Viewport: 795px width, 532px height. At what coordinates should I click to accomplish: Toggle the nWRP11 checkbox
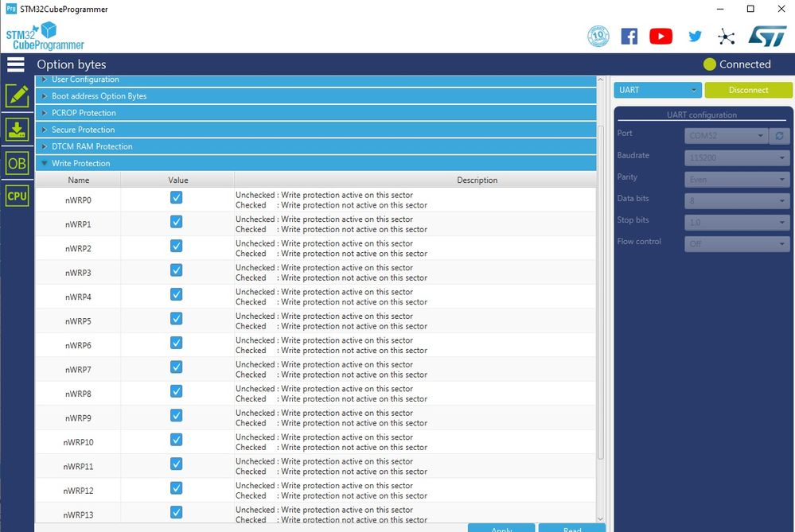[176, 464]
